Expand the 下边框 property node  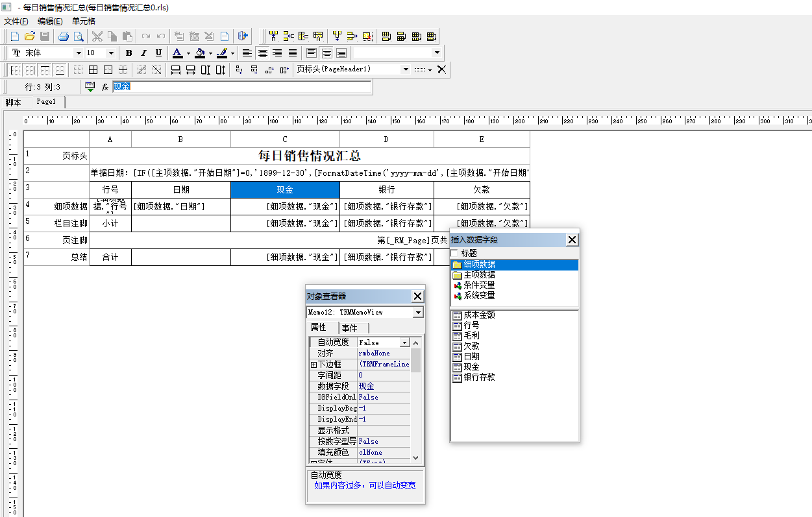coord(314,365)
